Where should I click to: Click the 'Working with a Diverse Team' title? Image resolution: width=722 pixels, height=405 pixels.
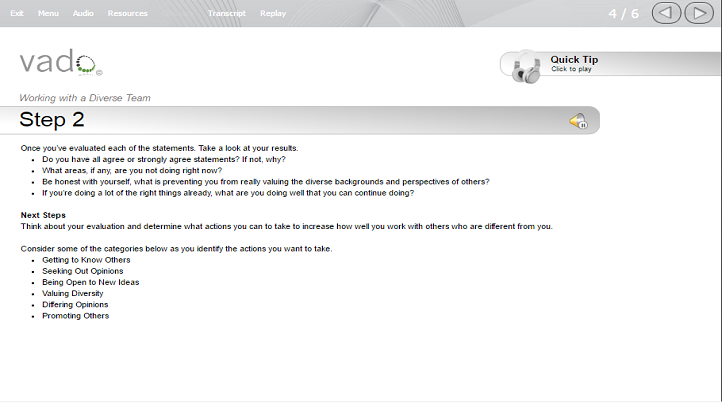tap(85, 98)
